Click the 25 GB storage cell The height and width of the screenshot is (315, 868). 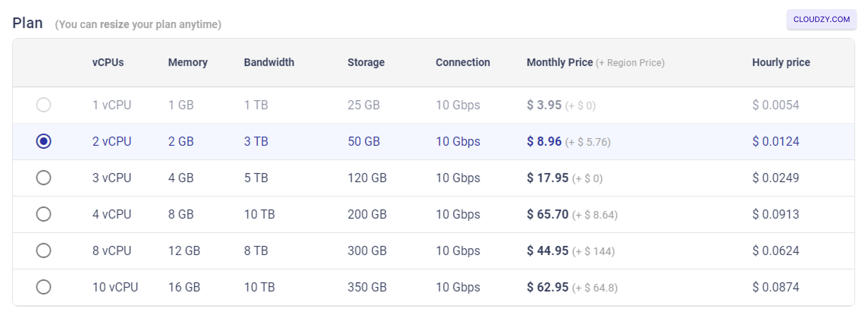(x=363, y=105)
